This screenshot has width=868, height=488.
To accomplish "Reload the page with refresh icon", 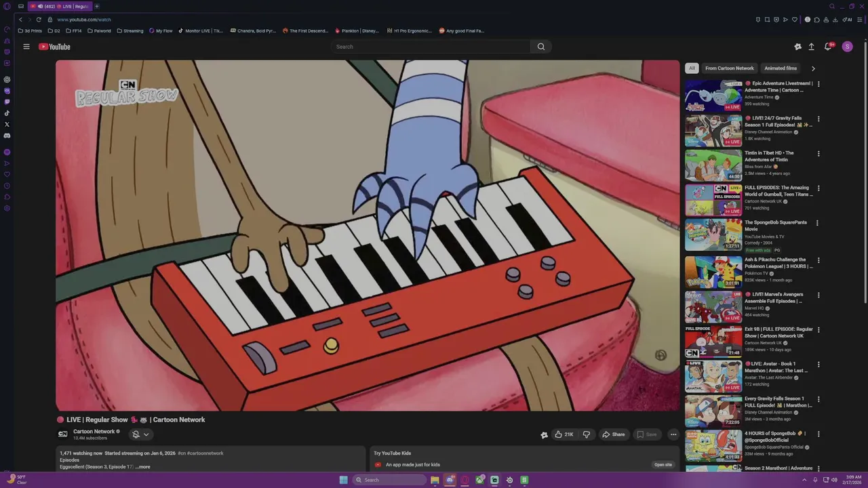I will (x=39, y=20).
